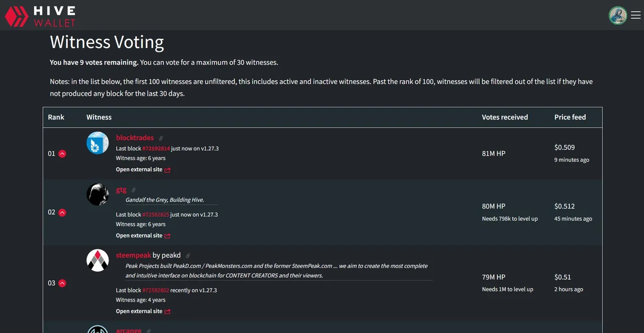Click '9 minutes ago' price feed time
644x333 pixels.
(572, 160)
